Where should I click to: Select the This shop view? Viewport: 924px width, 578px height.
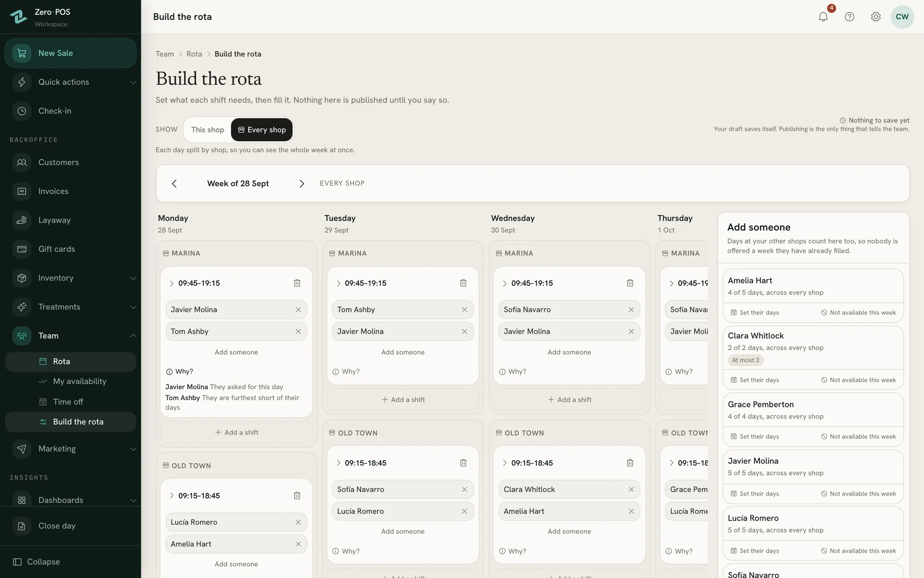208,130
